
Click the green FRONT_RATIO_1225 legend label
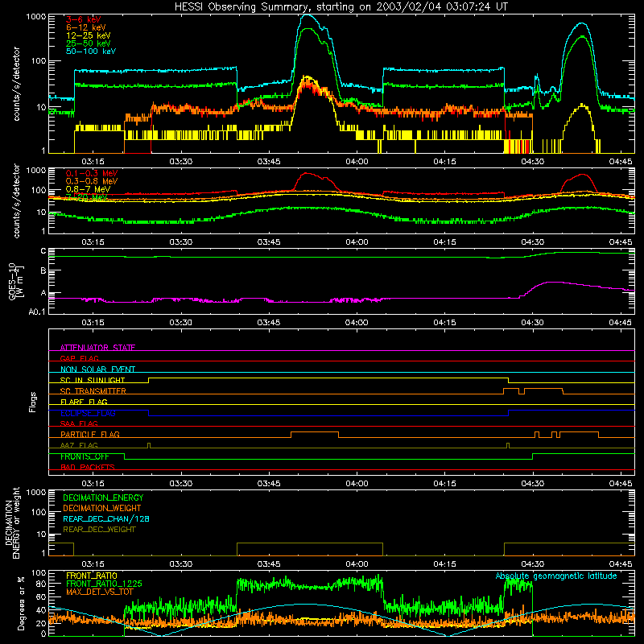pos(104,584)
